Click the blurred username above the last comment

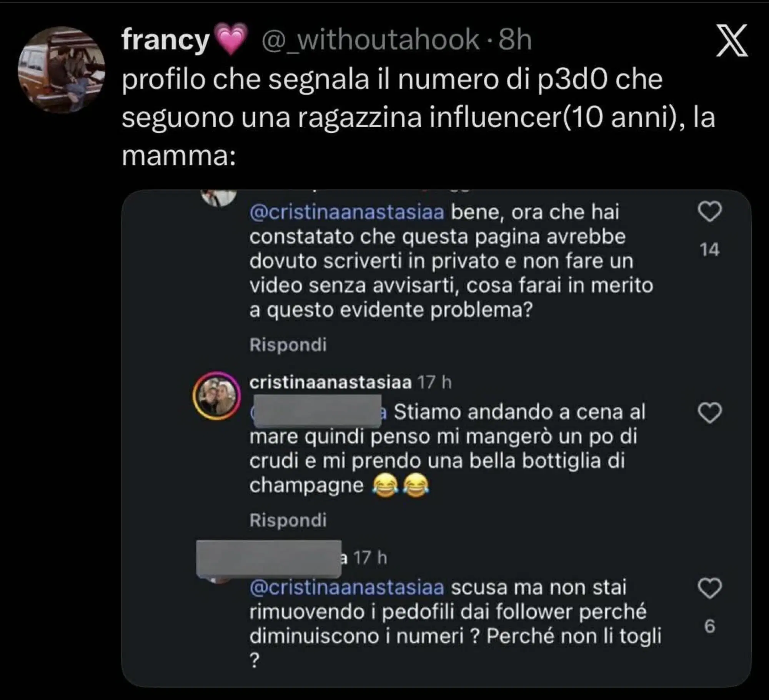(269, 558)
